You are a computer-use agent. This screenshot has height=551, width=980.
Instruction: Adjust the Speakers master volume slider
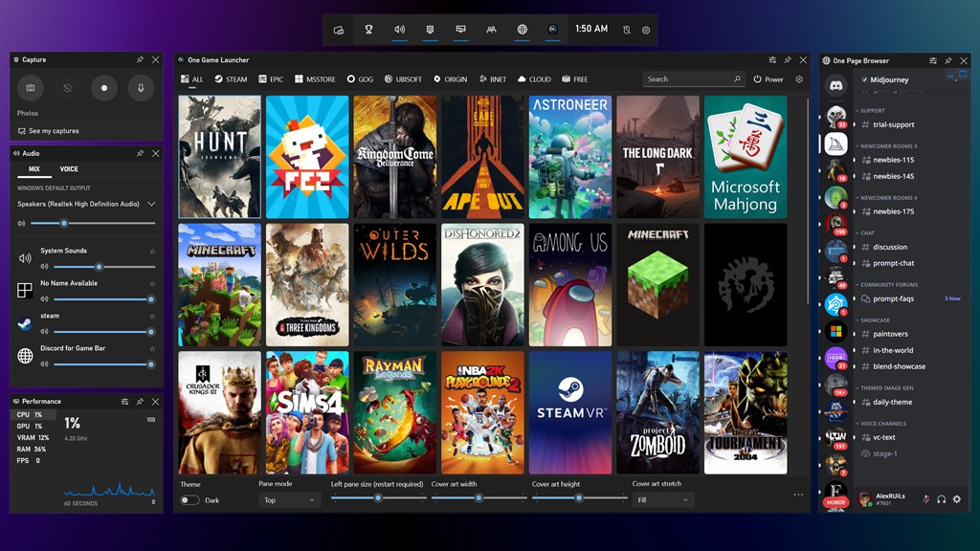point(93,223)
